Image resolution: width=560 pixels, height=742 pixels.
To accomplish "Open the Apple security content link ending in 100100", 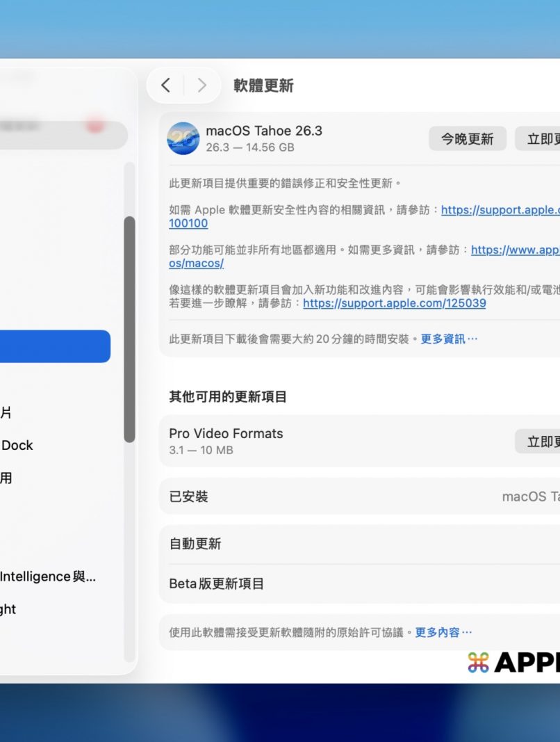I will (188, 223).
